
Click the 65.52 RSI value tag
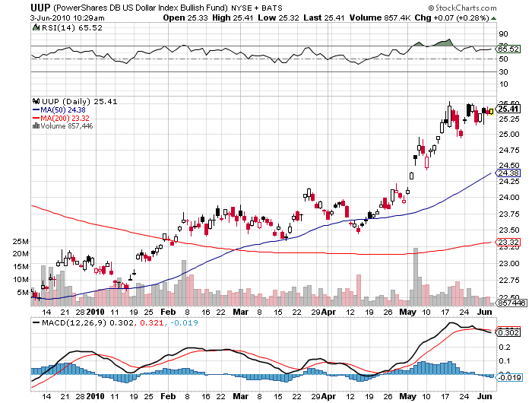click(508, 49)
